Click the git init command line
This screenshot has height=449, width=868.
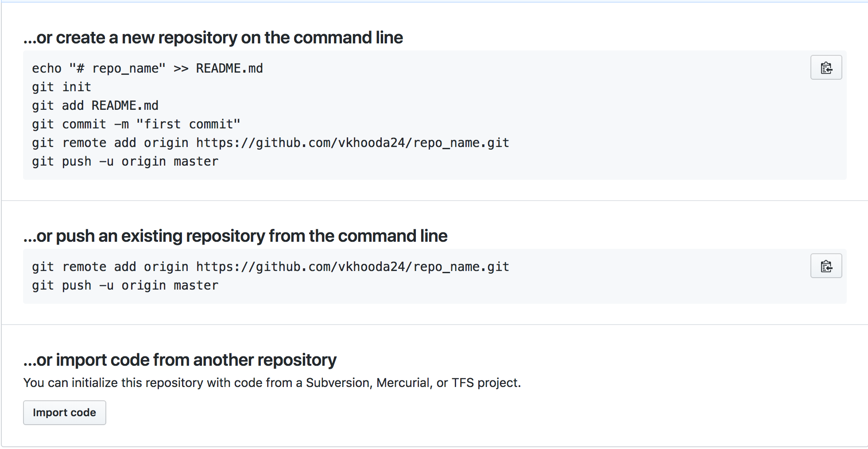(62, 87)
